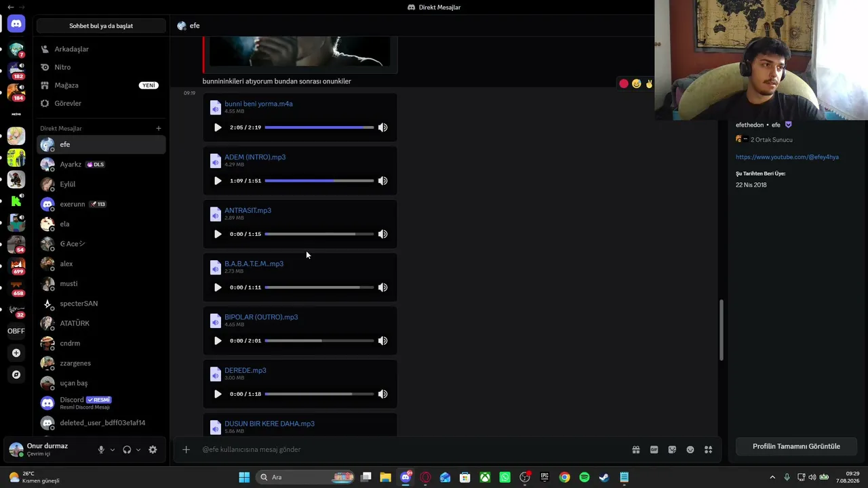This screenshot has width=868, height=488.
Task: Open DM with exerunn
Action: tap(101, 204)
